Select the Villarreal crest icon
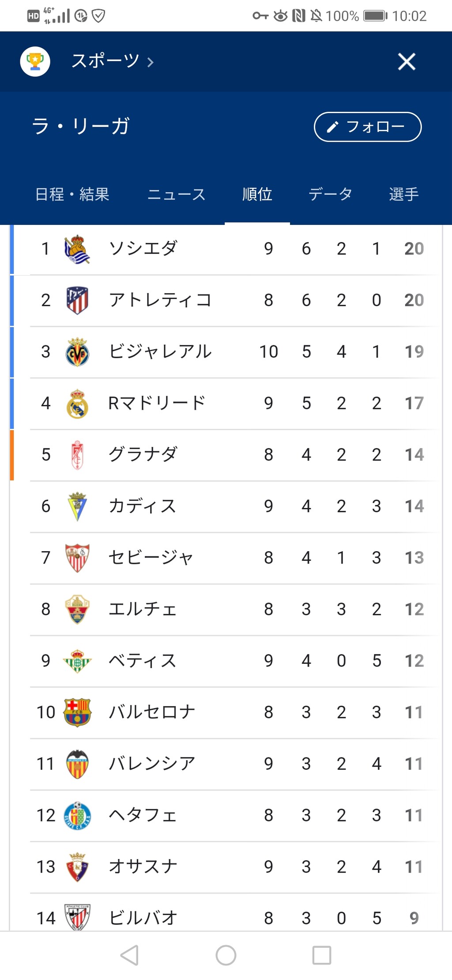Screen dimensions: 452x980 pos(77,352)
